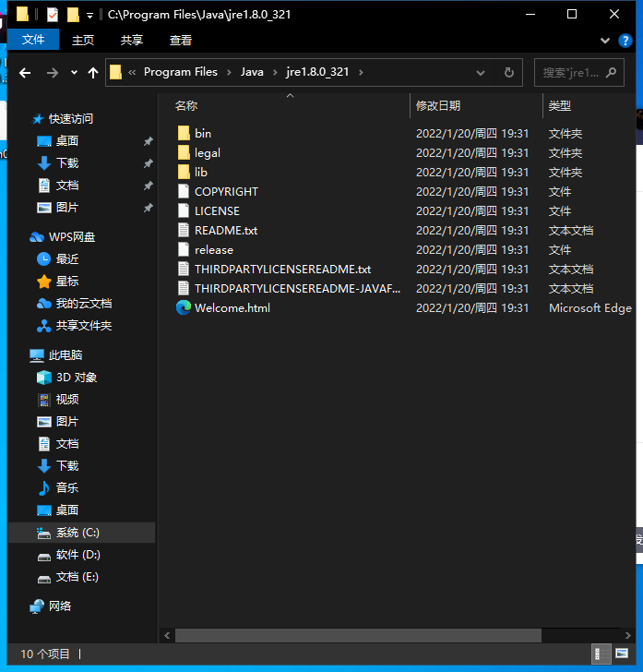This screenshot has width=643, height=672.
Task: Expand chevron after Java breadcrumb
Action: (275, 72)
